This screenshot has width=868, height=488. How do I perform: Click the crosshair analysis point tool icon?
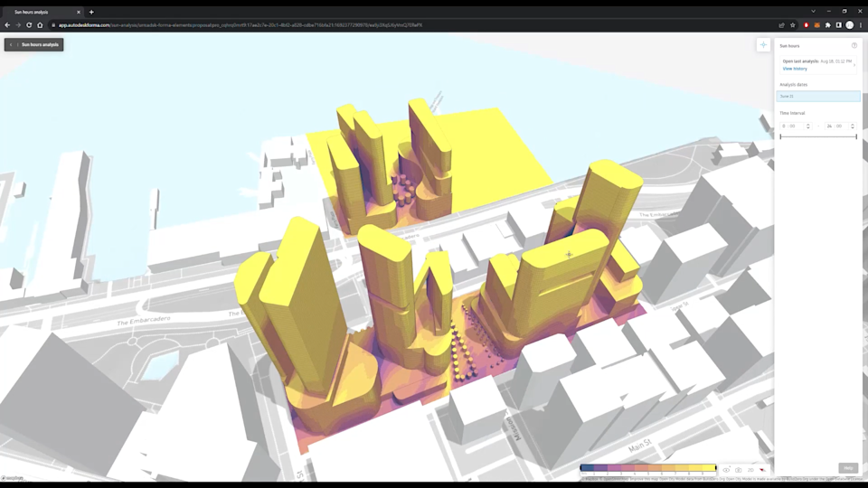(x=763, y=45)
